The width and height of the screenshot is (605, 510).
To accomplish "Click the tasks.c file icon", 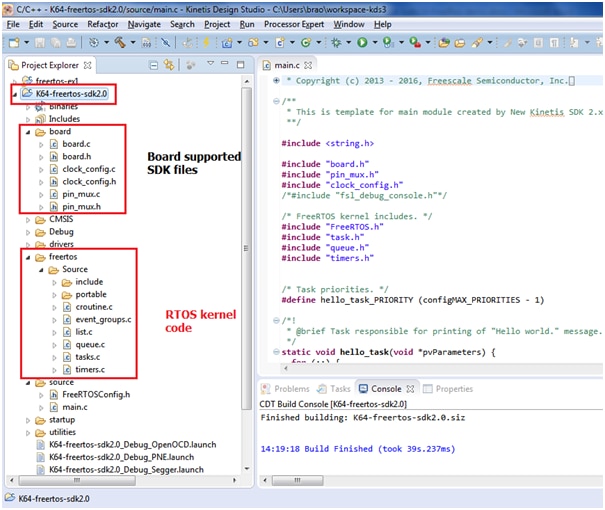I will (x=67, y=357).
